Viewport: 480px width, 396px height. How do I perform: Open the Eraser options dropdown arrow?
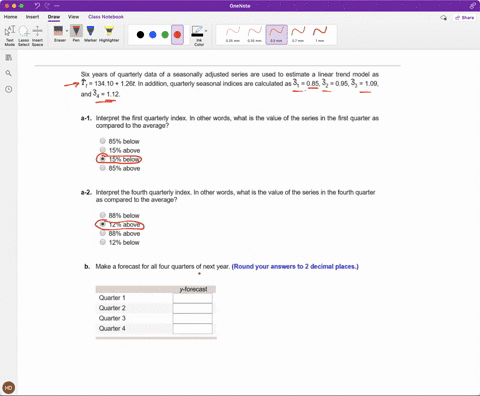67,31
